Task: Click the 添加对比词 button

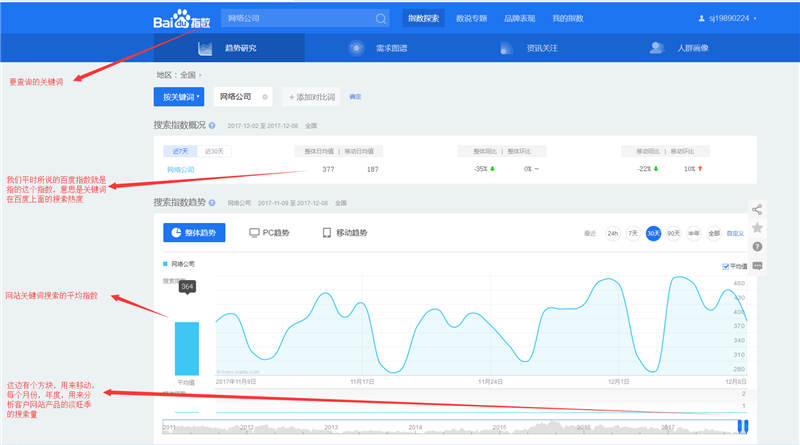Action: click(x=312, y=97)
